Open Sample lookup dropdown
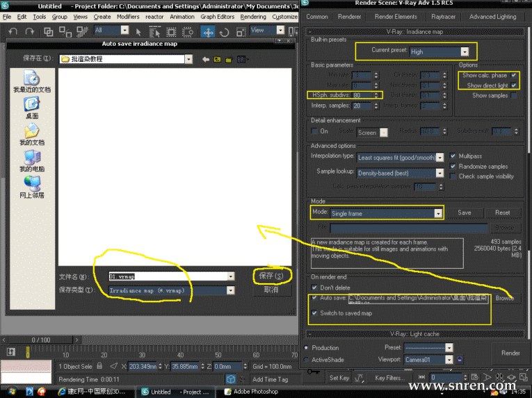 point(400,173)
